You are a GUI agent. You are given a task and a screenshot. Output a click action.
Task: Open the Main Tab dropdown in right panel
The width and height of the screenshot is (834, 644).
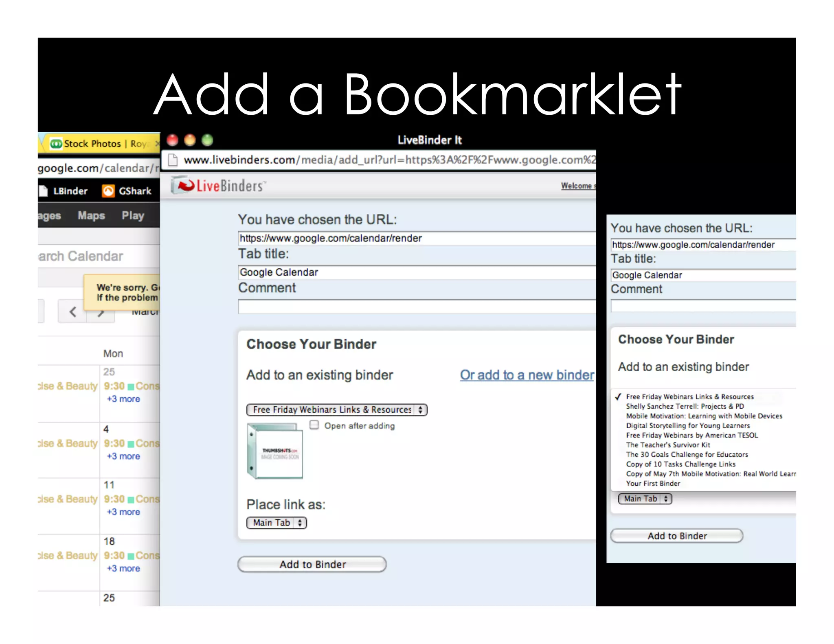point(645,499)
